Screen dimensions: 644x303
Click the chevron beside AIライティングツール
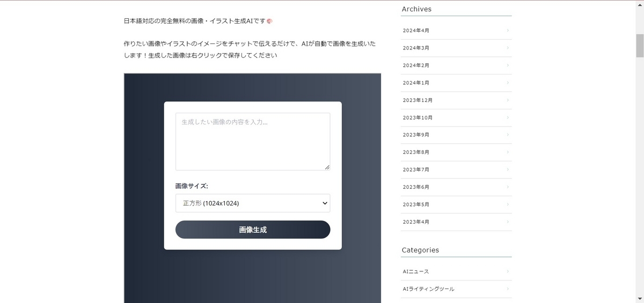coord(508,289)
